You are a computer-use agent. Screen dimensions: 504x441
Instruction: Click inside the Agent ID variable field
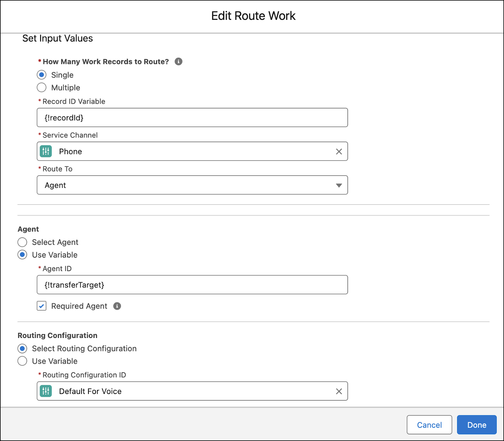(x=192, y=285)
